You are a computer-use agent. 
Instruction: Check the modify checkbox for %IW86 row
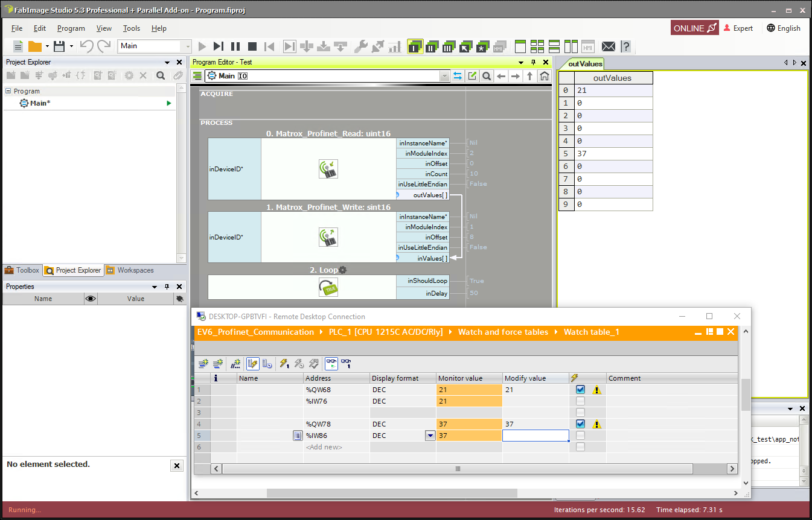(580, 436)
